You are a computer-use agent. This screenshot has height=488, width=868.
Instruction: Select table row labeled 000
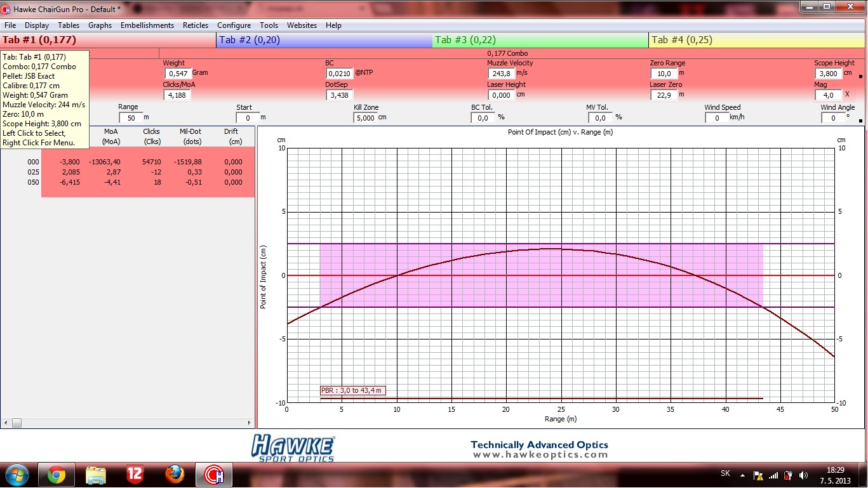click(x=127, y=162)
